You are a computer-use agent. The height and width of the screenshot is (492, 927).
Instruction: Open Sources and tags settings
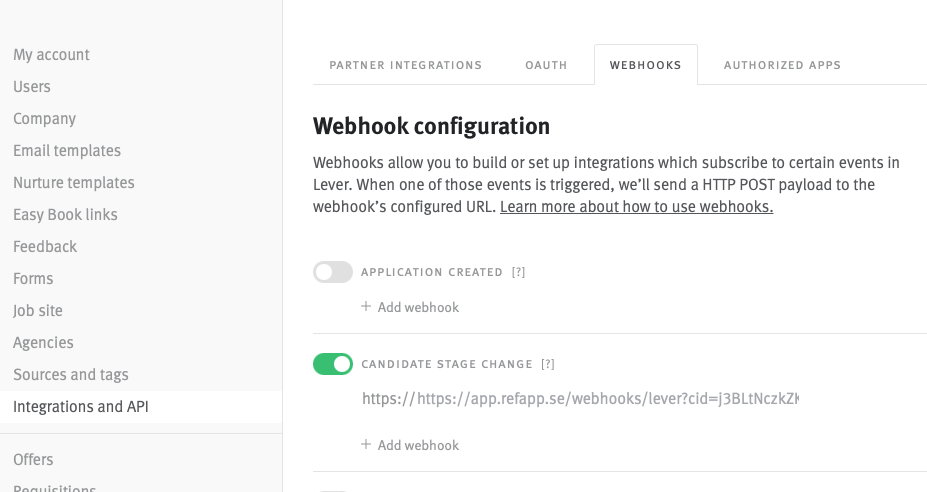[x=71, y=375]
